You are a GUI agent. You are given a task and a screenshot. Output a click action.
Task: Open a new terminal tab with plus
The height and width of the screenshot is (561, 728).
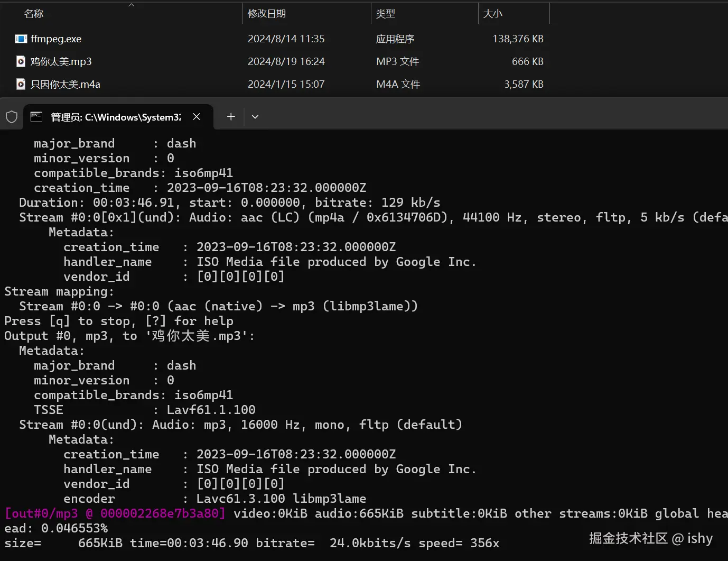pos(231,117)
